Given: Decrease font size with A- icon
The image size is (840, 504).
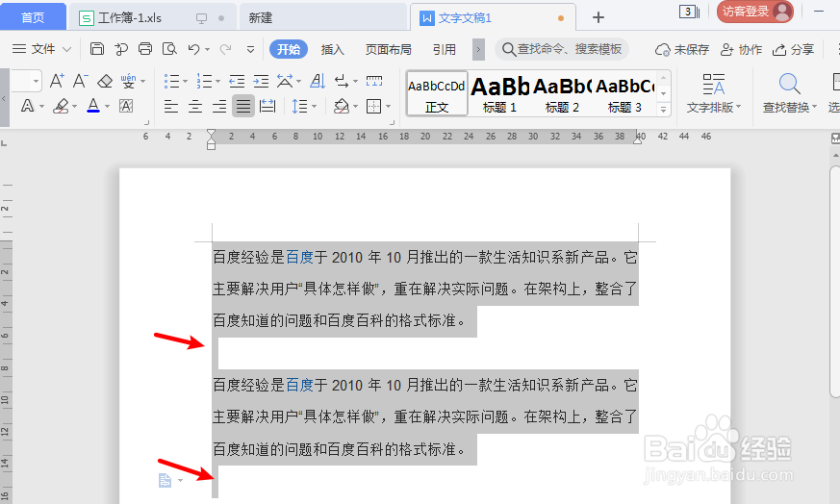Looking at the screenshot, I should click(x=81, y=82).
